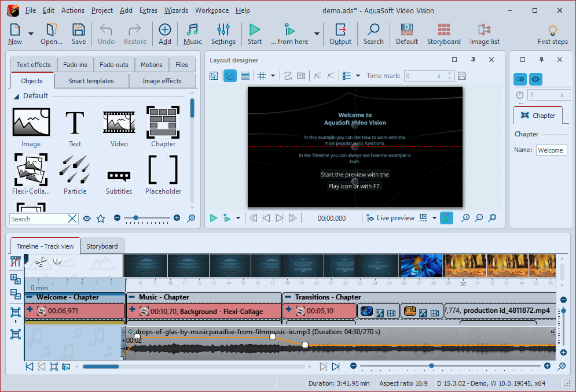Open the Workspace menu
576x392 pixels.
point(212,10)
